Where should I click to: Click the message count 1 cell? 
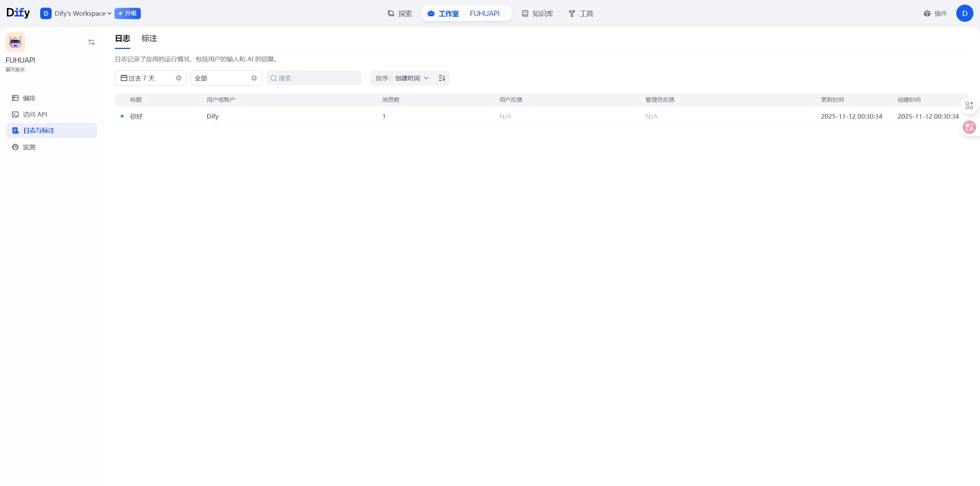[384, 116]
